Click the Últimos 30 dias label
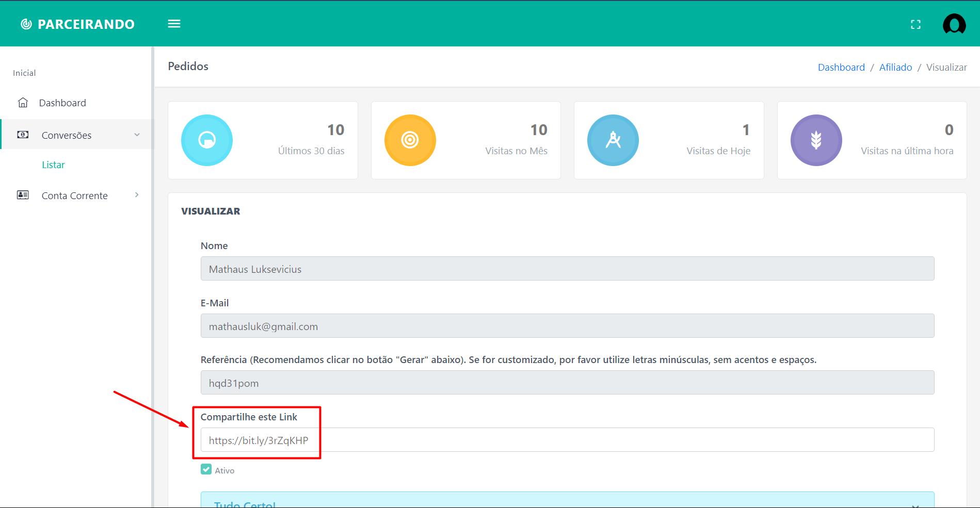This screenshot has width=980, height=508. point(311,151)
